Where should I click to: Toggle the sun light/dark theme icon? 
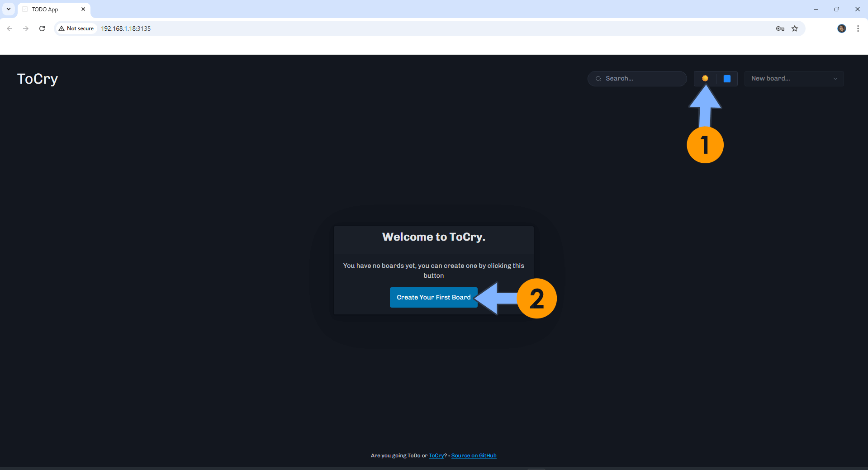click(705, 79)
